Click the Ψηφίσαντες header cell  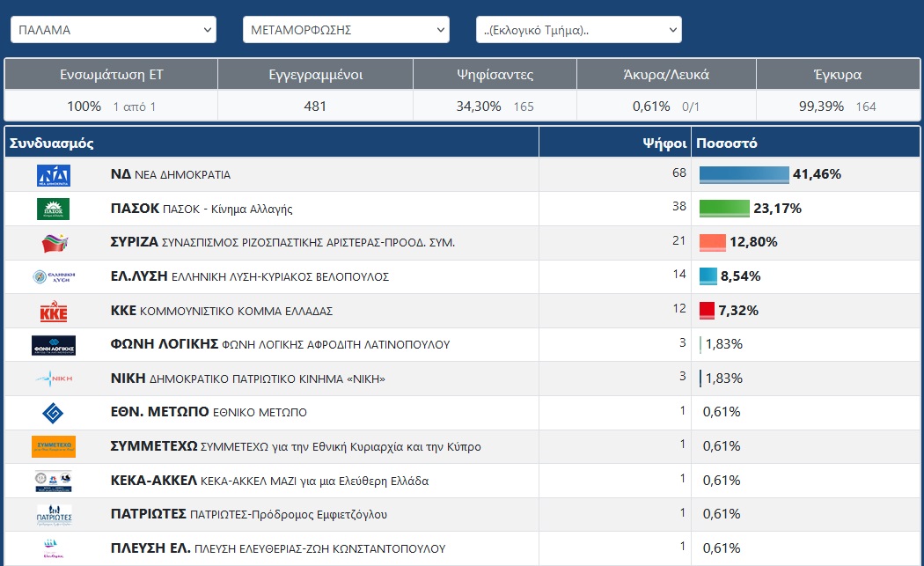[x=495, y=74]
